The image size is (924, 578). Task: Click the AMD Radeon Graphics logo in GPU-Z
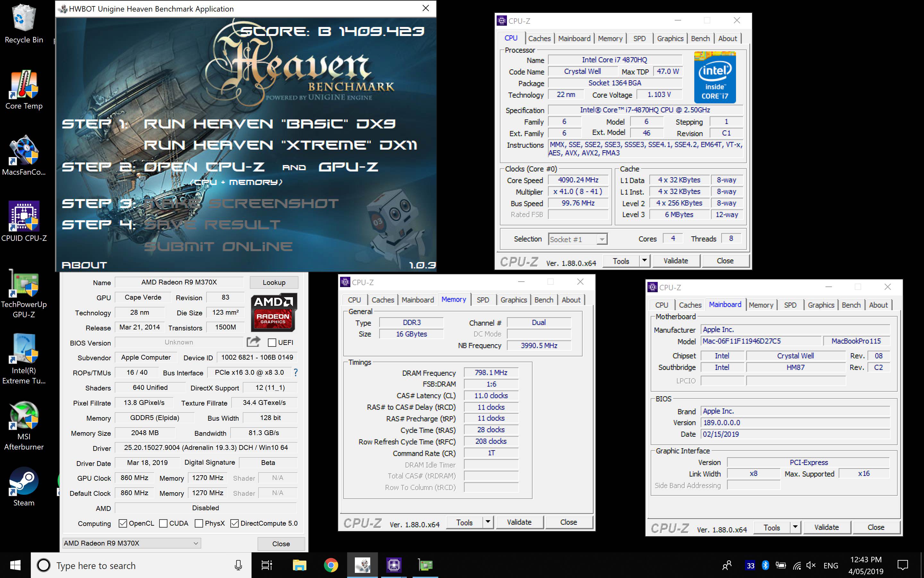pyautogui.click(x=273, y=313)
